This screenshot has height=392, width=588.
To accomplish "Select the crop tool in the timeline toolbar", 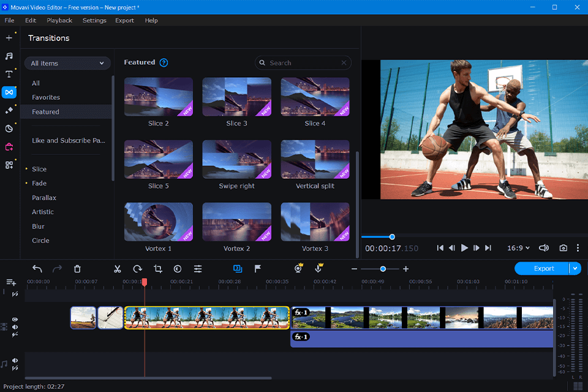I will coord(157,269).
